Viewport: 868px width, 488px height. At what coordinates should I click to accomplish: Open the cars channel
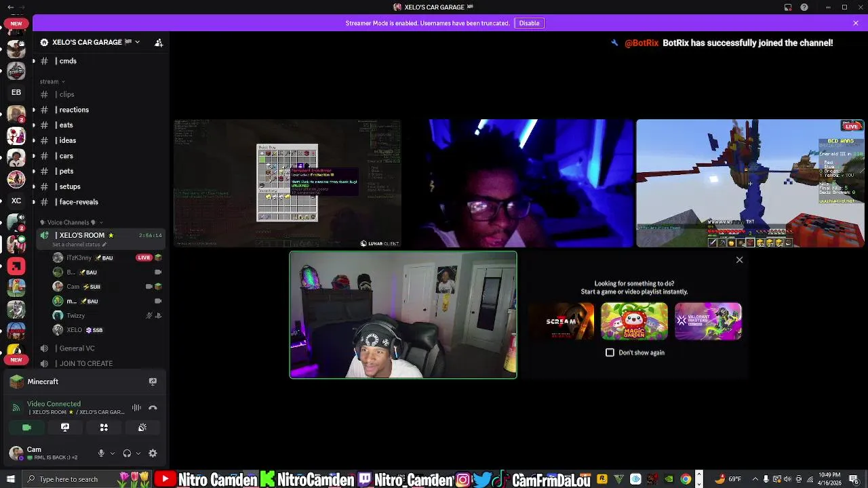(100, 156)
